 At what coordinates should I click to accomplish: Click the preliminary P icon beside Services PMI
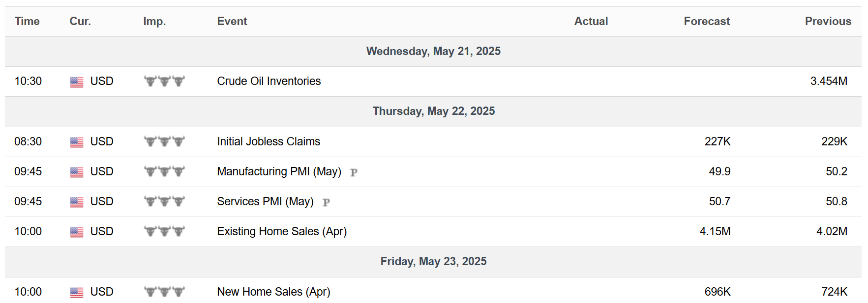[x=326, y=202]
